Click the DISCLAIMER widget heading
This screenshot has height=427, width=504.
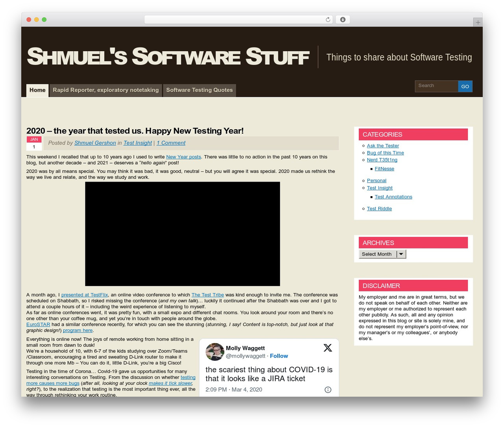click(x=413, y=286)
